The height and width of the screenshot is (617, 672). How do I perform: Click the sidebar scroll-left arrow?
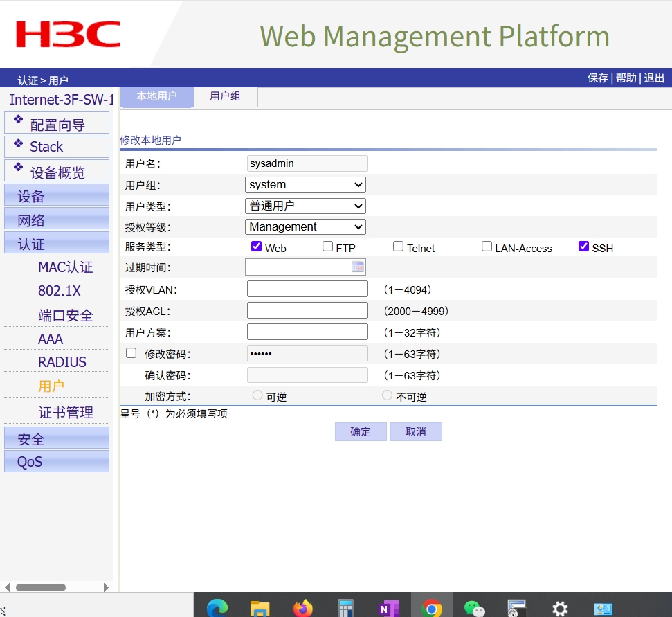[x=7, y=587]
